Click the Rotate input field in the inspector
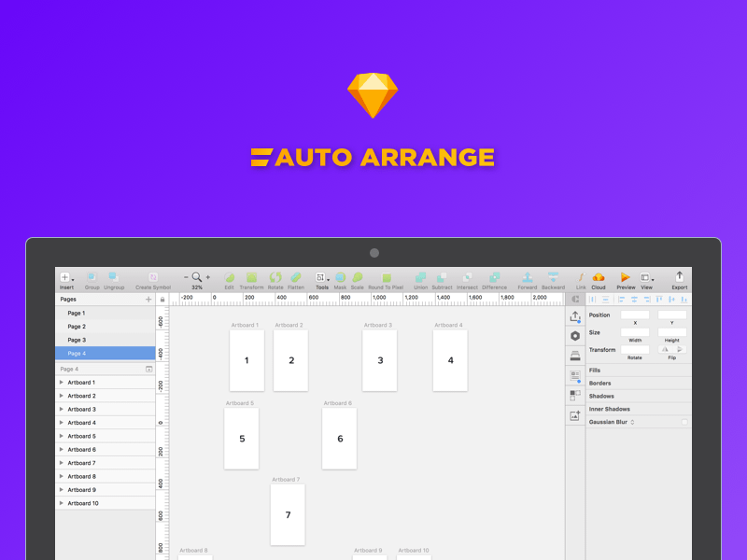The width and height of the screenshot is (747, 560). (x=635, y=349)
